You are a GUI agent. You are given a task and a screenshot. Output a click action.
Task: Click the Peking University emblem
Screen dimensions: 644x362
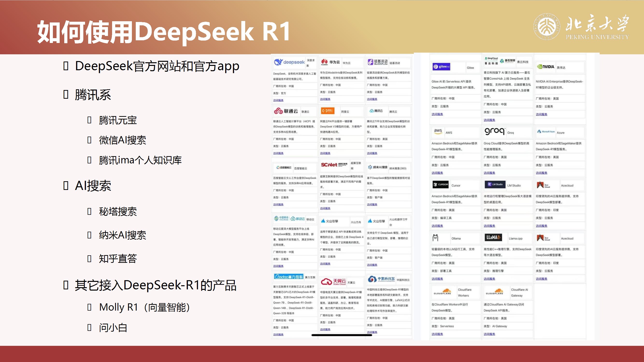547,27
